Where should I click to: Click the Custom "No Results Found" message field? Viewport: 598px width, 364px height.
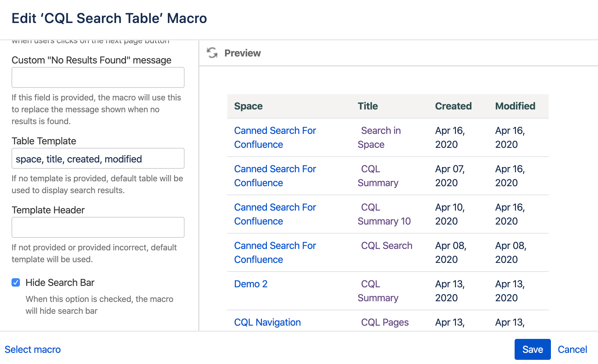(98, 77)
